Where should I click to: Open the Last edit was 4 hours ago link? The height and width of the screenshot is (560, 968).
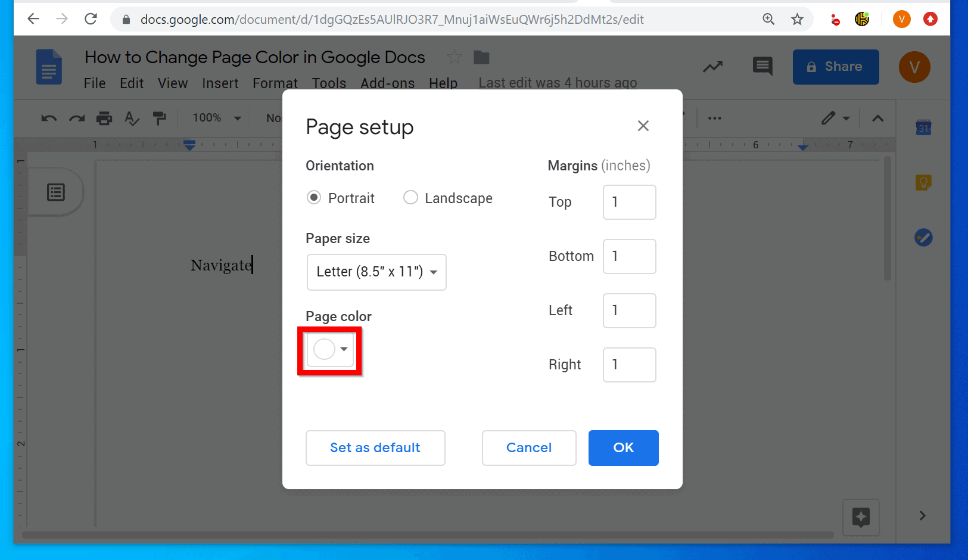coord(558,83)
